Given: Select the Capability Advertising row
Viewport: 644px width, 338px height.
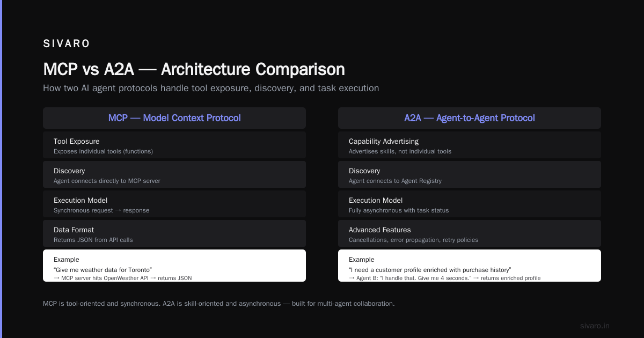Looking at the screenshot, I should 470,145.
